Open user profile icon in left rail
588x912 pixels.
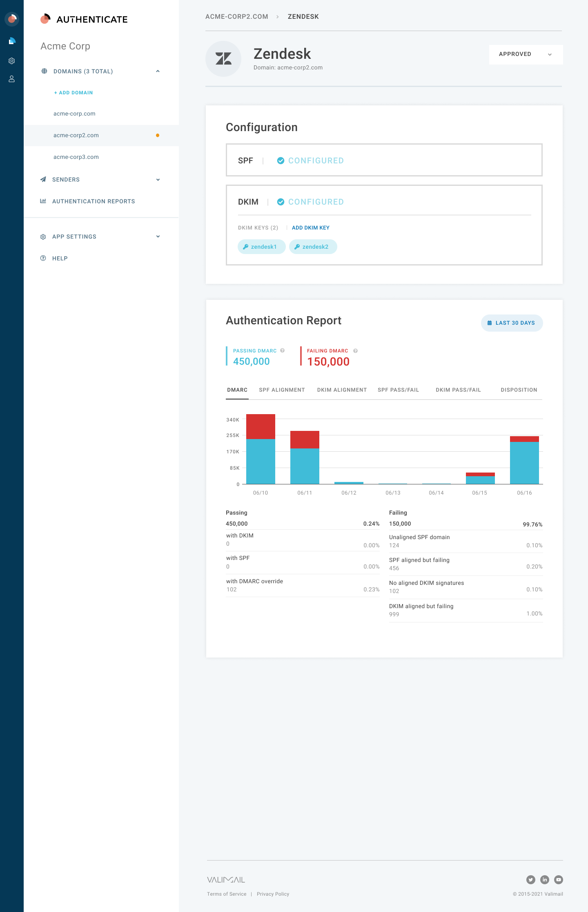click(x=12, y=79)
